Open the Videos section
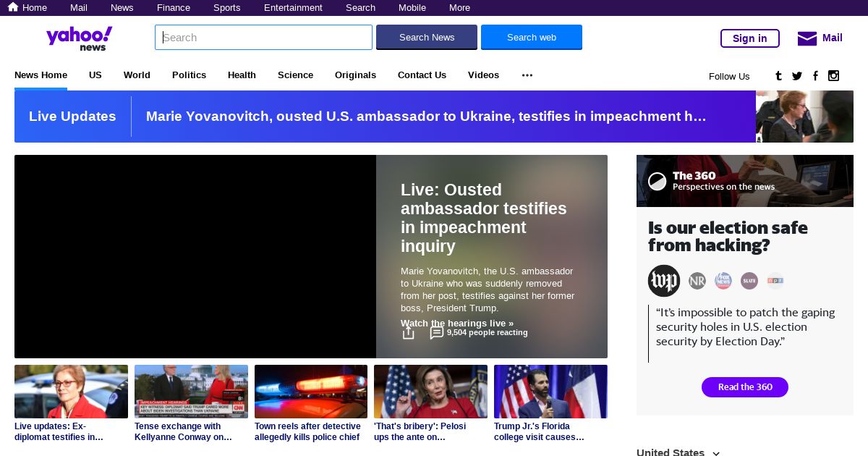 [483, 75]
